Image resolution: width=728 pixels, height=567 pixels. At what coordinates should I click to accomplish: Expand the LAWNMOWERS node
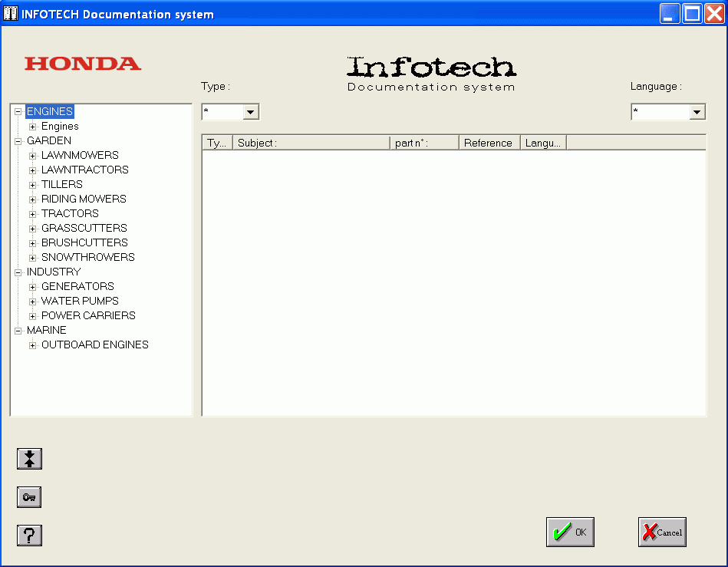[x=32, y=156]
